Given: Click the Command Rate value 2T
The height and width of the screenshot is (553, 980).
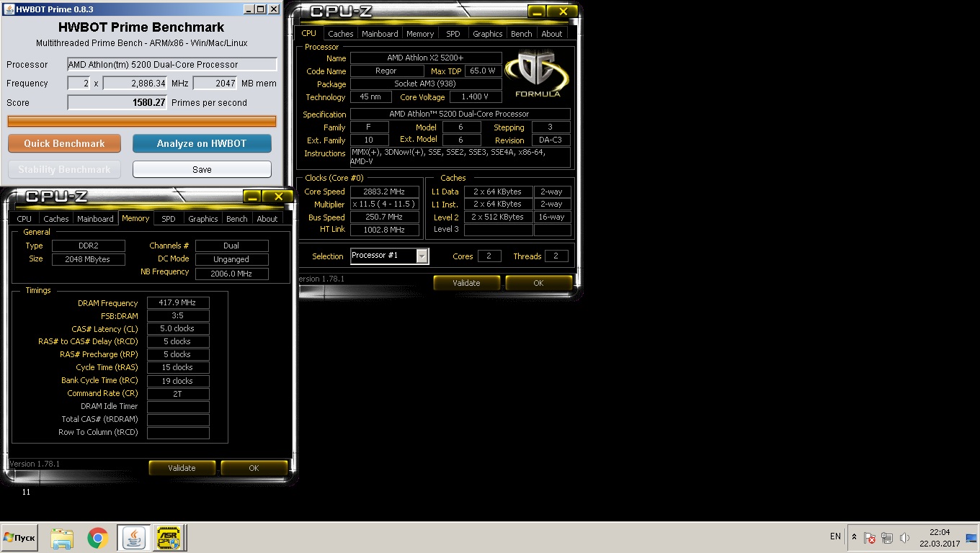Looking at the screenshot, I should coord(178,394).
